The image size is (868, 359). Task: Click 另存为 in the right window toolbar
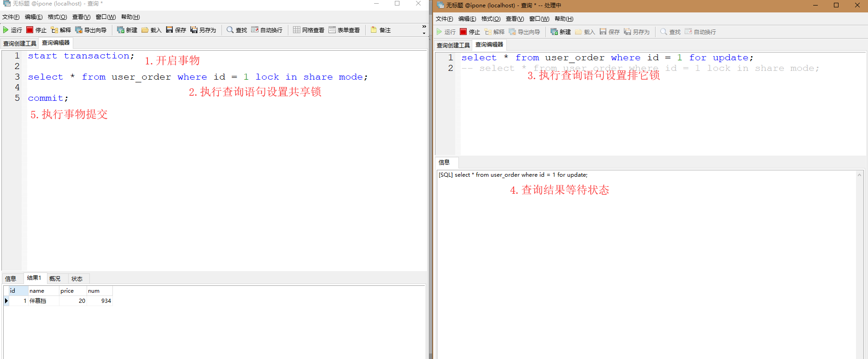637,32
